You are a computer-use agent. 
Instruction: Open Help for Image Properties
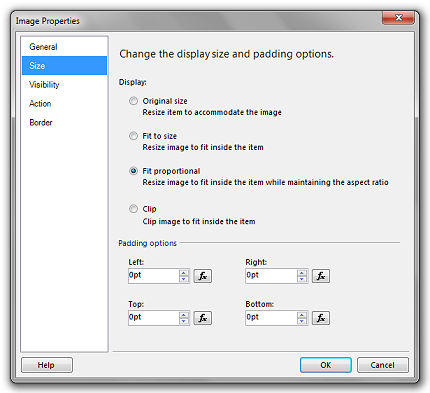(47, 365)
